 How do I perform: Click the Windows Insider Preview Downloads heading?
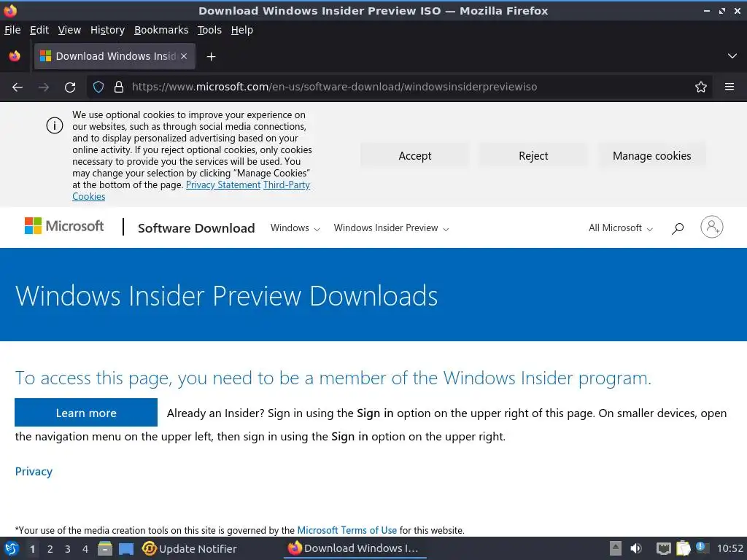pos(226,296)
